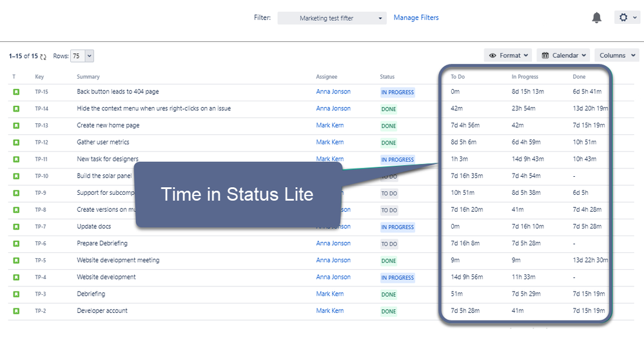Viewport: 644px width, 342px height.
Task: Select summary 'Prepare Debriefing'
Action: click(102, 243)
